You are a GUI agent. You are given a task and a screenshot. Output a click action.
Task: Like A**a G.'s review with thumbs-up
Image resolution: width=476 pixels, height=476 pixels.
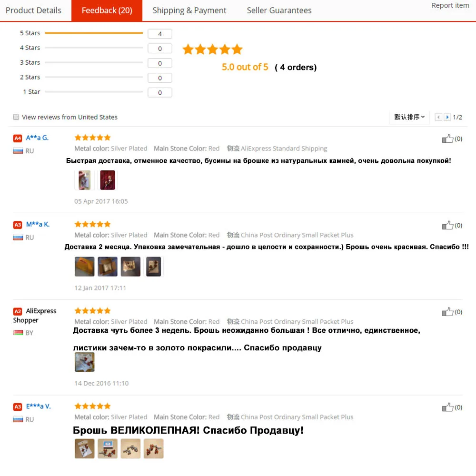click(447, 139)
